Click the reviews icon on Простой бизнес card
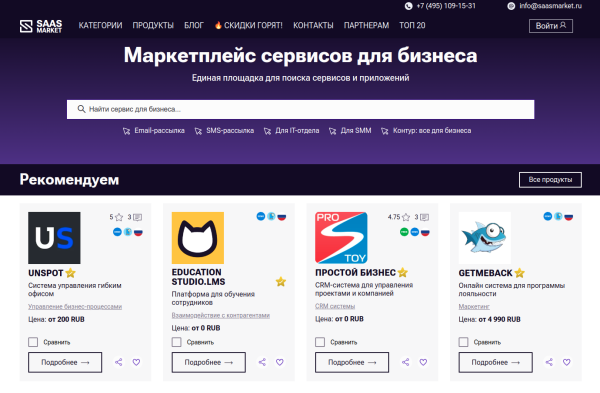The width and height of the screenshot is (600, 393). (424, 217)
